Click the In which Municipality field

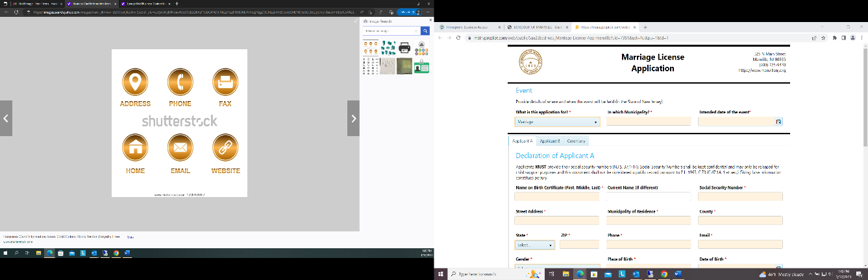[x=649, y=121]
